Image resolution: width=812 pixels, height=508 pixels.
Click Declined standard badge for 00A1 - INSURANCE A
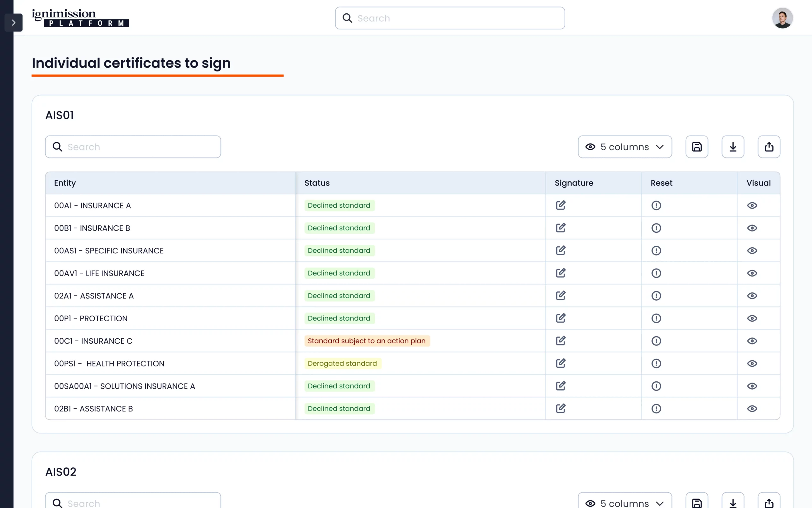click(x=339, y=205)
